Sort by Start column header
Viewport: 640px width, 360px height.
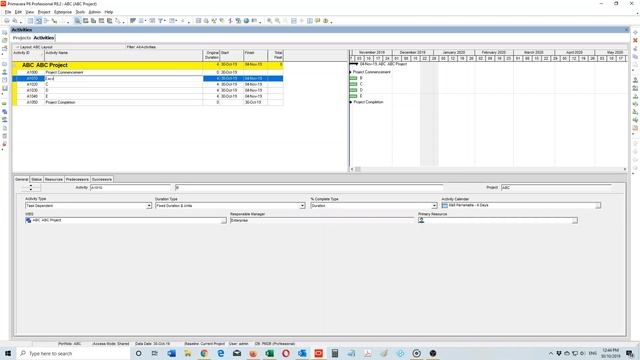[x=231, y=55]
